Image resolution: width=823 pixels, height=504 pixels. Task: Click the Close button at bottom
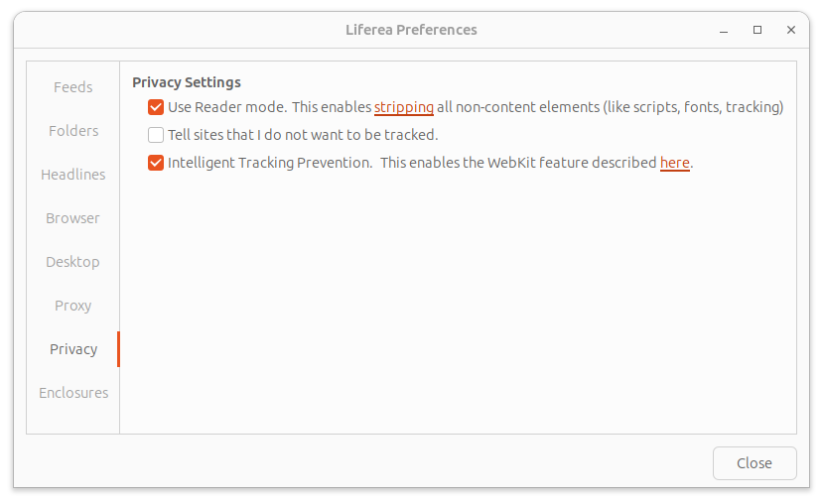[754, 463]
